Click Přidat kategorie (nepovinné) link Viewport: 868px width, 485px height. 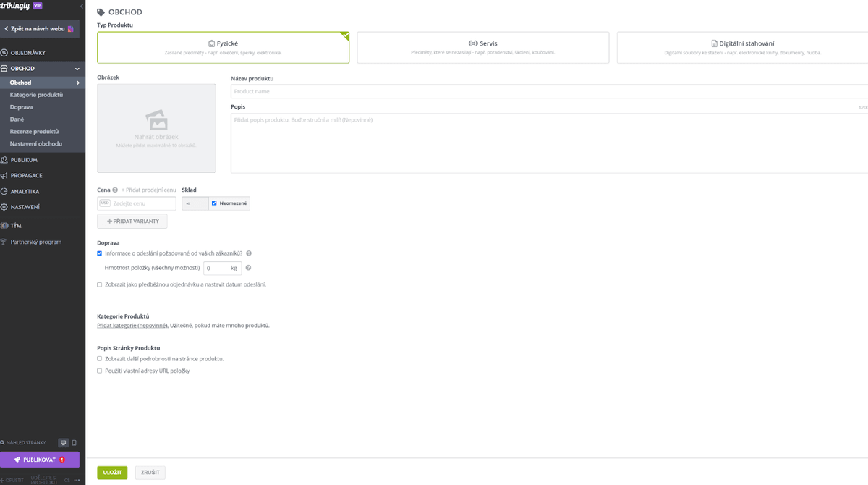pos(132,326)
